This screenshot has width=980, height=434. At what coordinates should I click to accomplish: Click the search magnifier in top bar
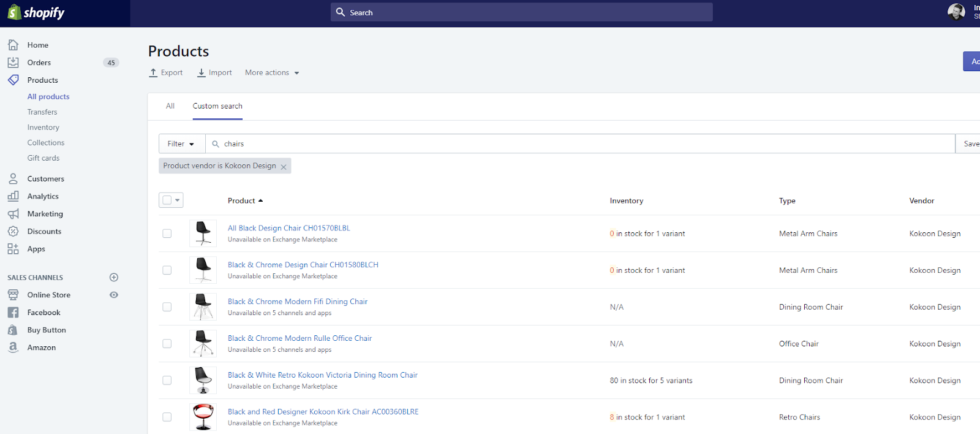(341, 12)
